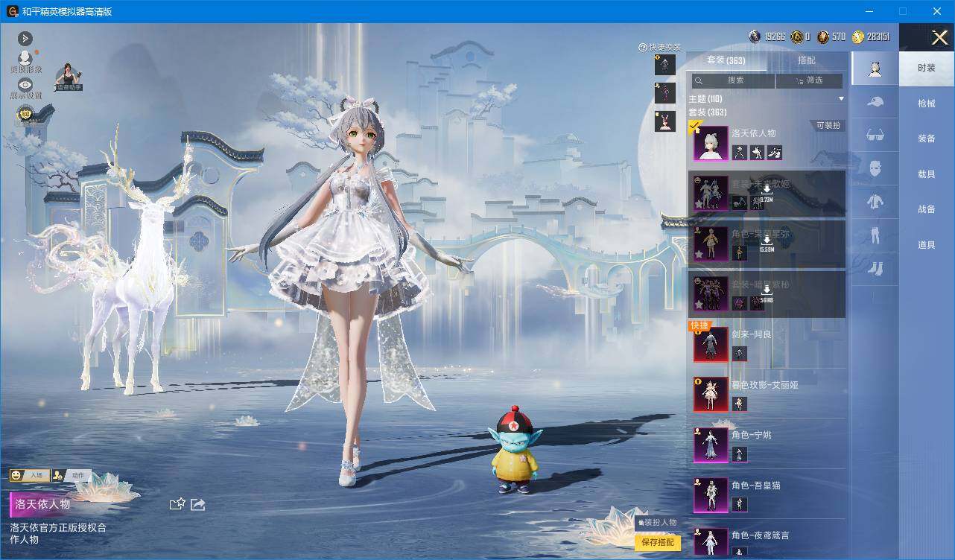Select the 角色-吾皇猫 character thumbnail

coord(711,495)
